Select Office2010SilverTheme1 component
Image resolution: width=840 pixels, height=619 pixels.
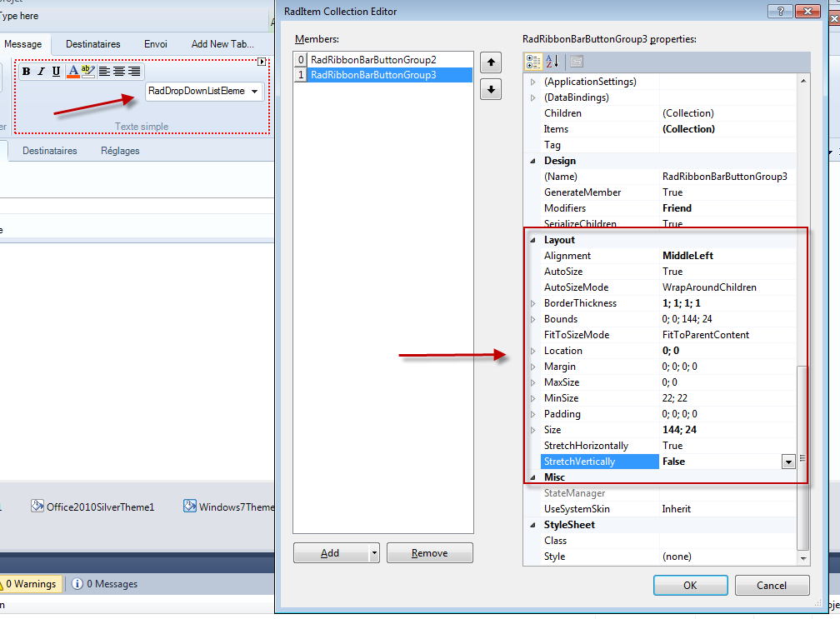click(x=92, y=507)
